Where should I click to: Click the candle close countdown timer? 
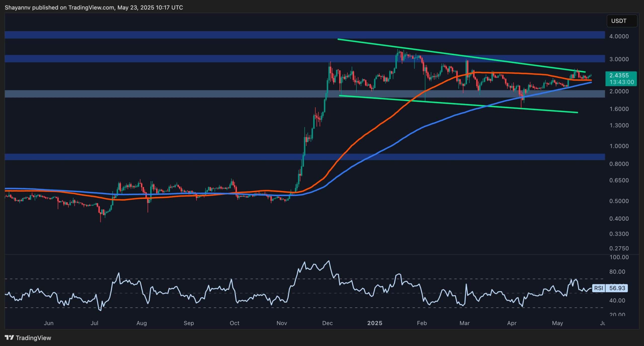pyautogui.click(x=621, y=82)
